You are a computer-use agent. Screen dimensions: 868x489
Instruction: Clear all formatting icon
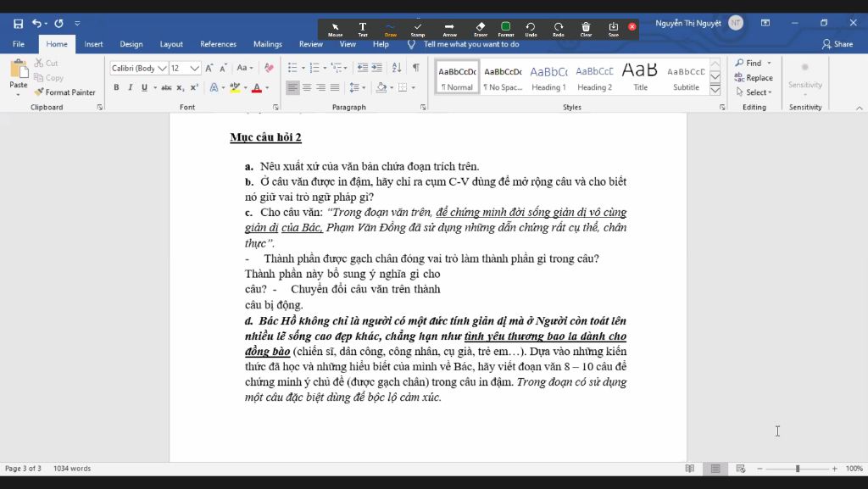click(269, 68)
